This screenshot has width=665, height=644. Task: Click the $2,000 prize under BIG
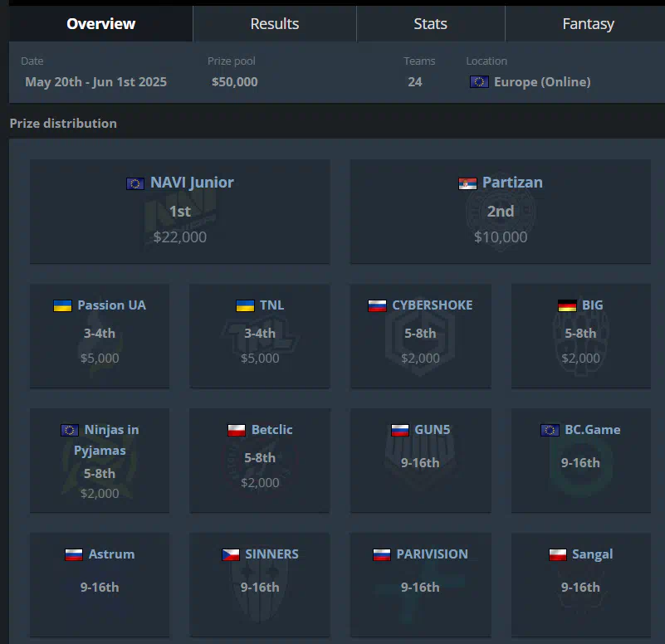click(580, 359)
